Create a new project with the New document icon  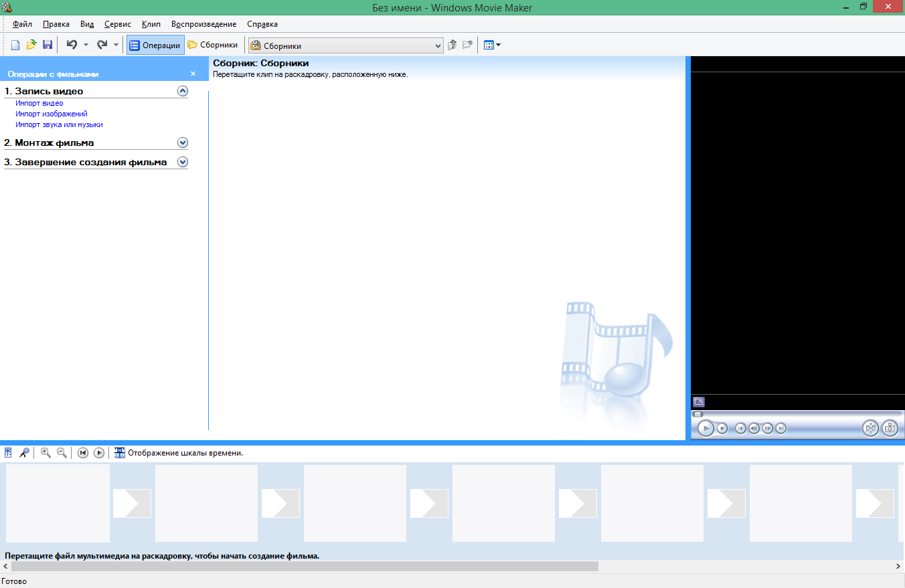14,44
